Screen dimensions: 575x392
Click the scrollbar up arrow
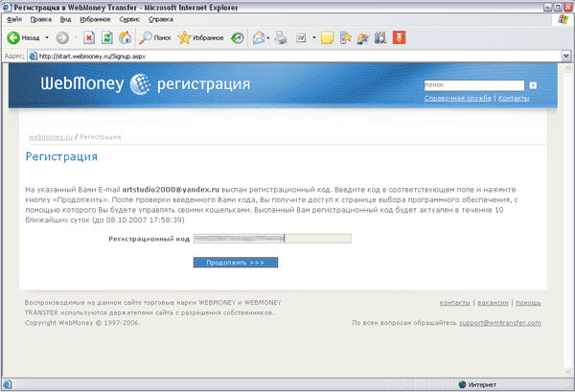pos(567,68)
